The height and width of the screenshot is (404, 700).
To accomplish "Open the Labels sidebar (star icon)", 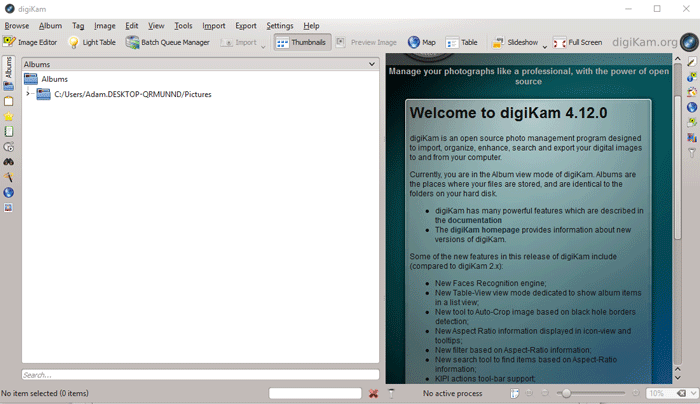I will 8,117.
